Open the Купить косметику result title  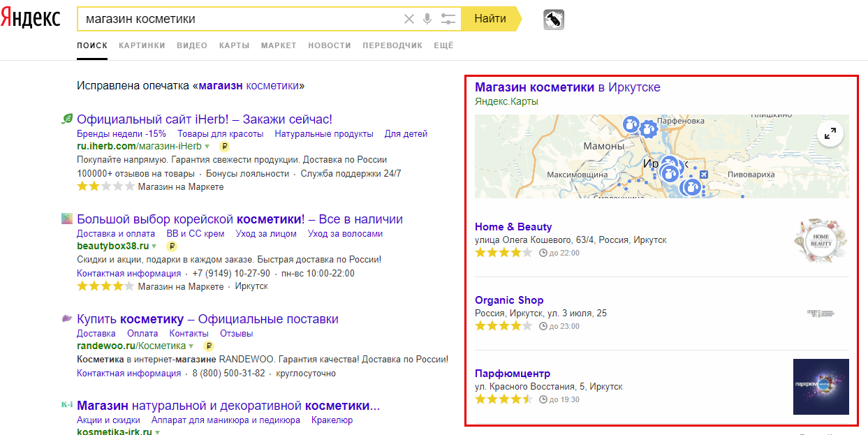pos(207,319)
